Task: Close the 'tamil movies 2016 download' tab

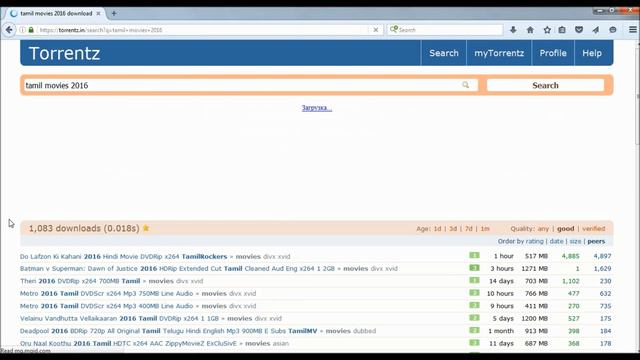Action: point(98,13)
